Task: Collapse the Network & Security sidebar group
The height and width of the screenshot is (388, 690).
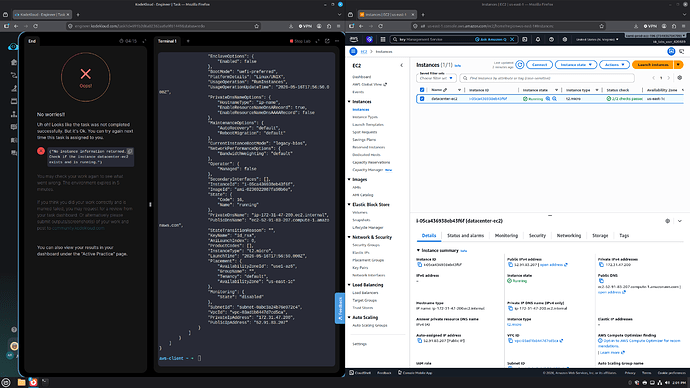Action: click(x=349, y=237)
